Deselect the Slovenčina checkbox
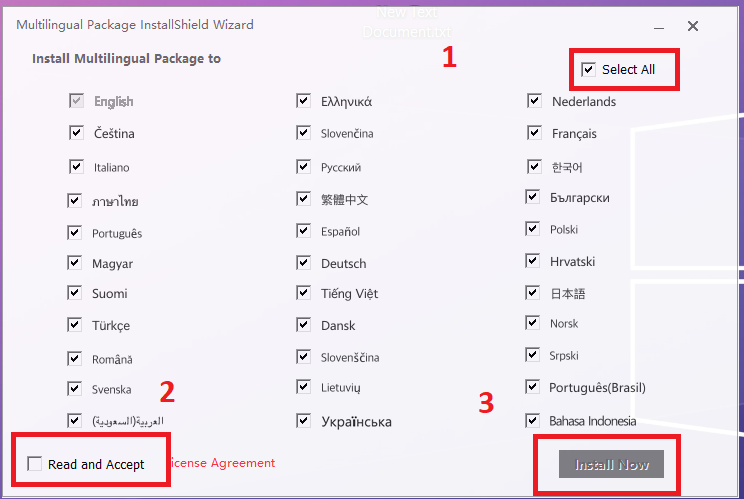Screen dimensions: 744x499 click(304, 133)
